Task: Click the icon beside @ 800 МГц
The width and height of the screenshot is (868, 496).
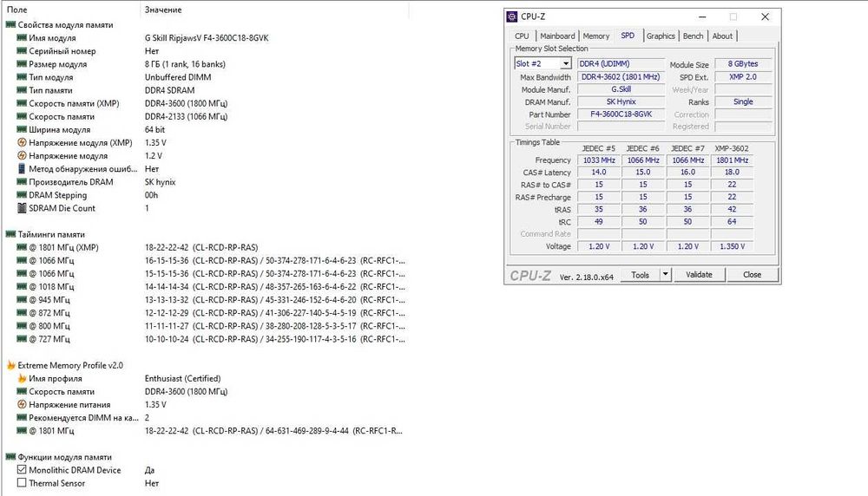Action: tap(22, 326)
